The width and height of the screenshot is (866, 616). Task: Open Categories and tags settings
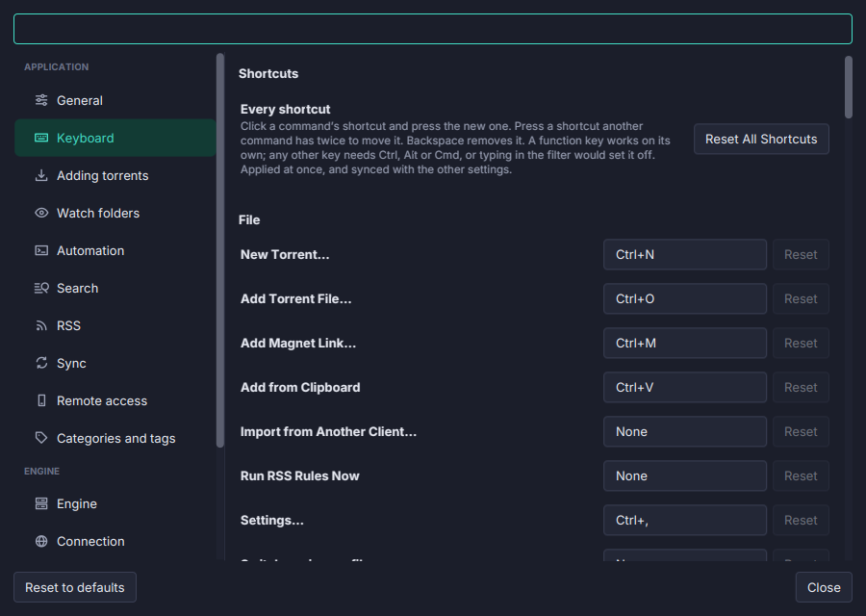click(115, 438)
